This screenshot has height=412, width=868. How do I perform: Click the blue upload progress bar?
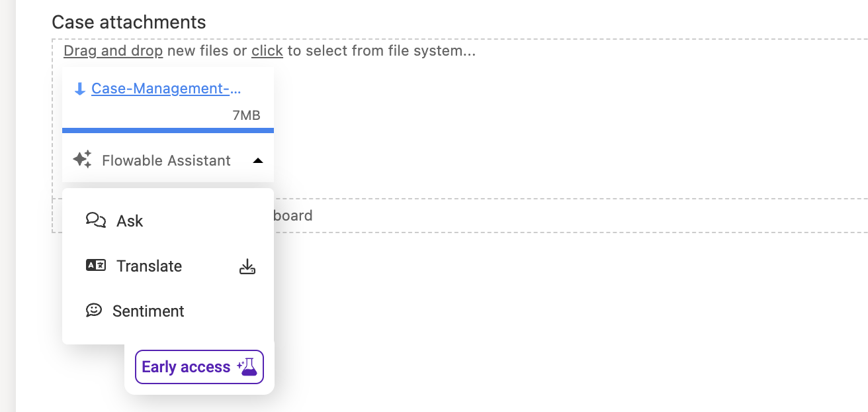tap(168, 130)
